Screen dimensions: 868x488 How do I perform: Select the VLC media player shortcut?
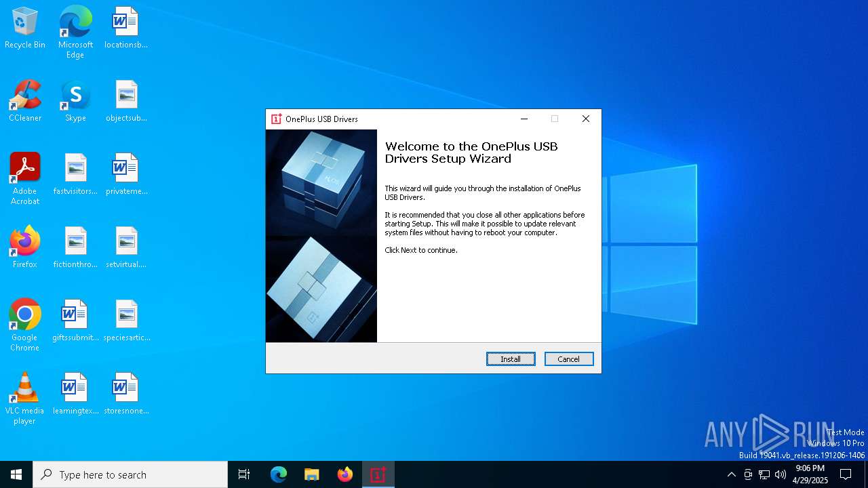pos(25,399)
